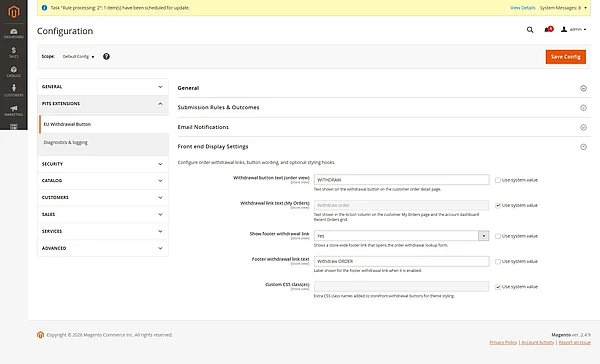
Task: Toggle Use system value for Show footer withdrawal link
Action: point(498,236)
